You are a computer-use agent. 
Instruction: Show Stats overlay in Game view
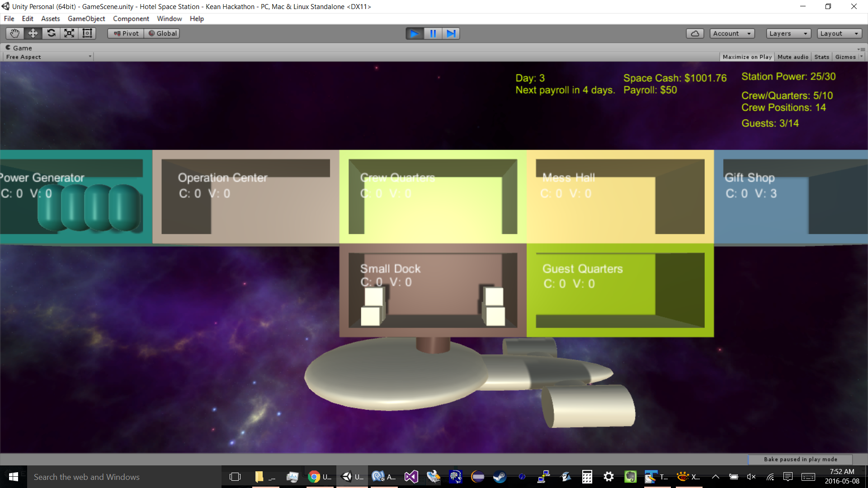[x=821, y=57]
